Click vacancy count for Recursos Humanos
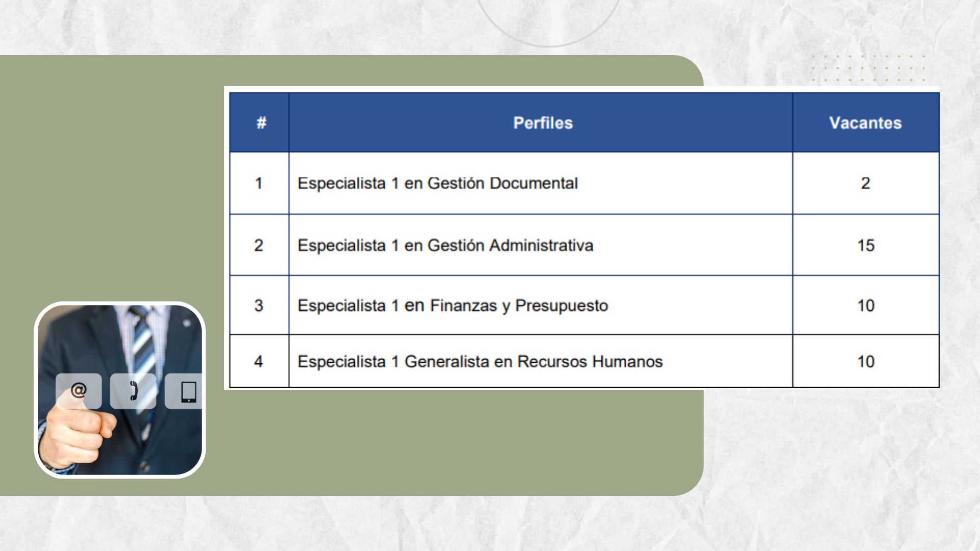This screenshot has width=980, height=551. click(x=866, y=362)
